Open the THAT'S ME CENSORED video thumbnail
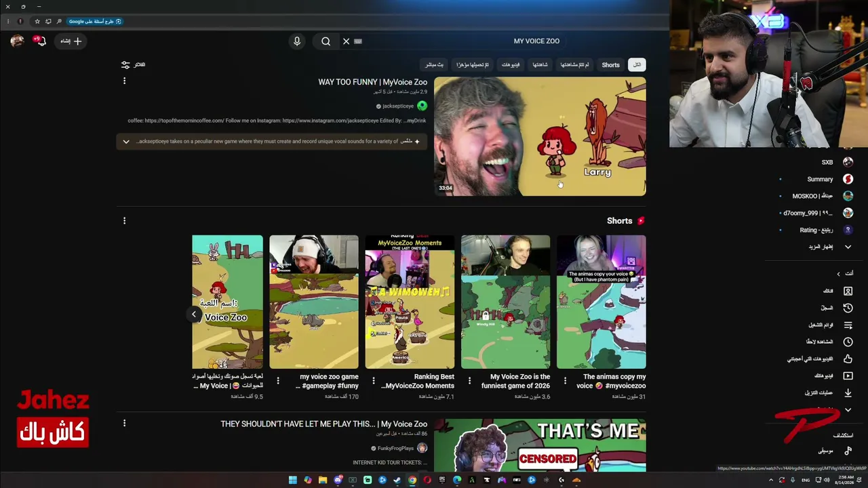The image size is (868, 488). click(540, 445)
